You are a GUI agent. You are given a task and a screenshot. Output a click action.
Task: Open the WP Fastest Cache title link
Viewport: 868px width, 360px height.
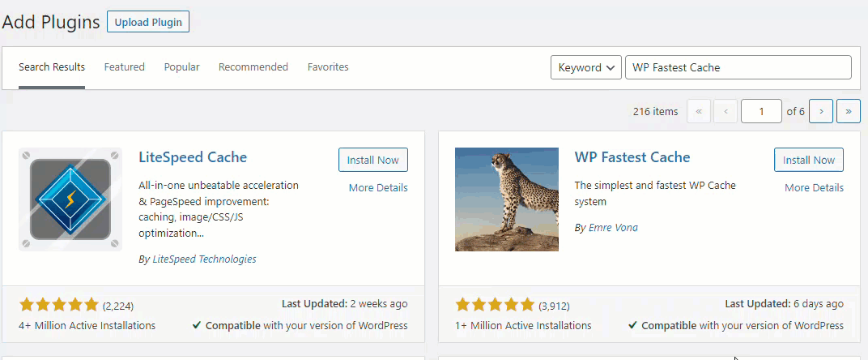pos(632,157)
